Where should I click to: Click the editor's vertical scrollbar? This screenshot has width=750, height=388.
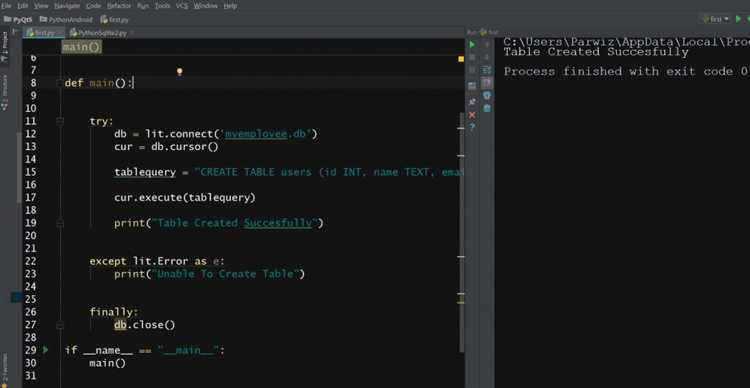tap(462, 233)
